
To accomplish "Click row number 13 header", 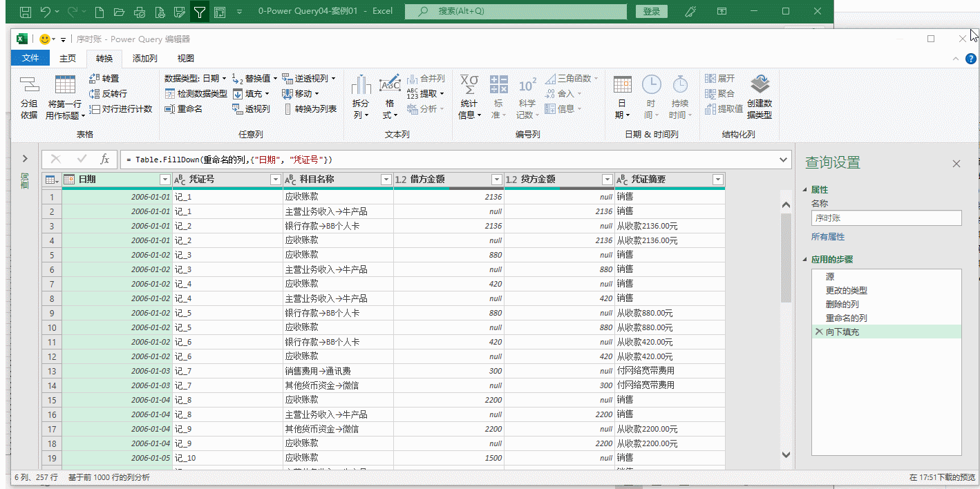I will [52, 371].
